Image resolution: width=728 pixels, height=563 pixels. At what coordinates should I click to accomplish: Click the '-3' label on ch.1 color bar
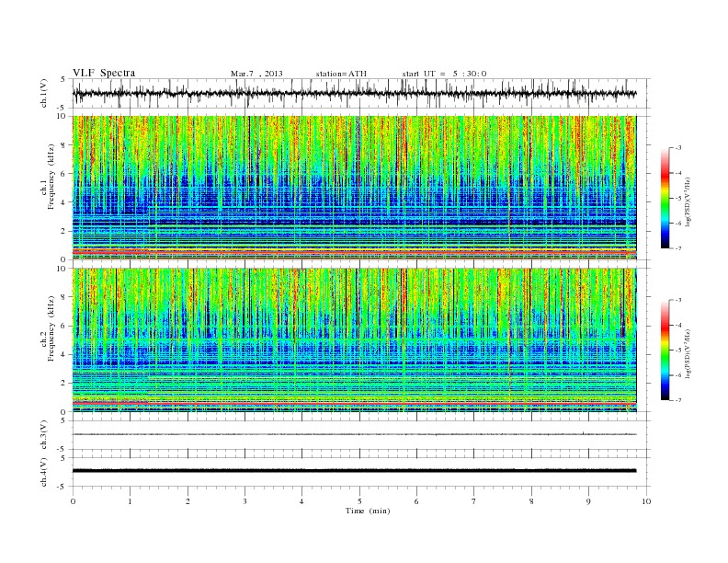[677, 148]
